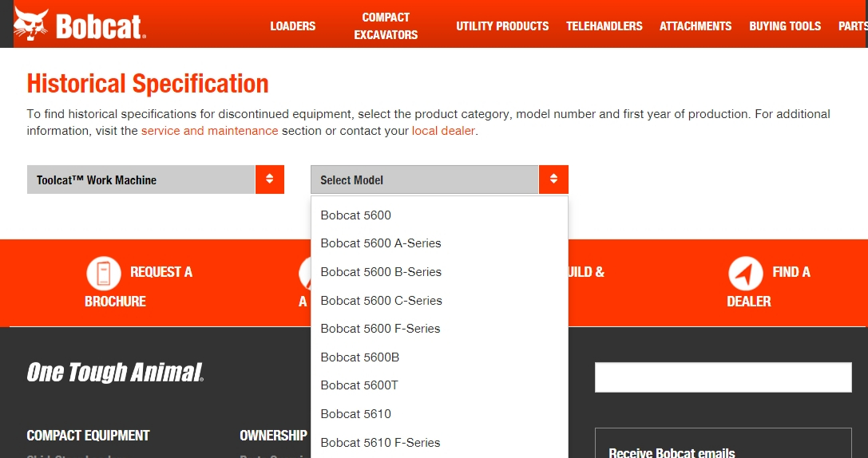Click the Select Model field
The image size is (868, 458).
[x=425, y=180]
